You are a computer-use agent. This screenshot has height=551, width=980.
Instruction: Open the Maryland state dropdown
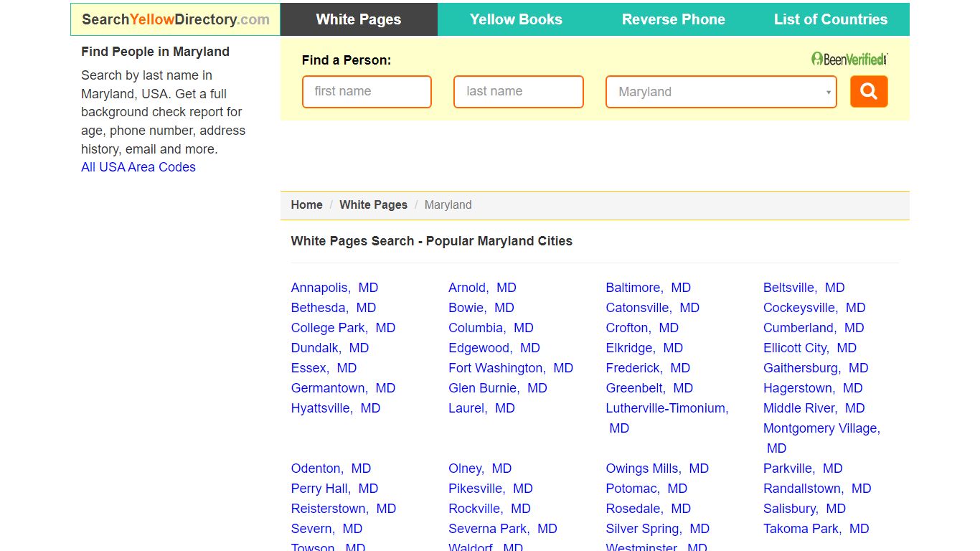tap(721, 92)
